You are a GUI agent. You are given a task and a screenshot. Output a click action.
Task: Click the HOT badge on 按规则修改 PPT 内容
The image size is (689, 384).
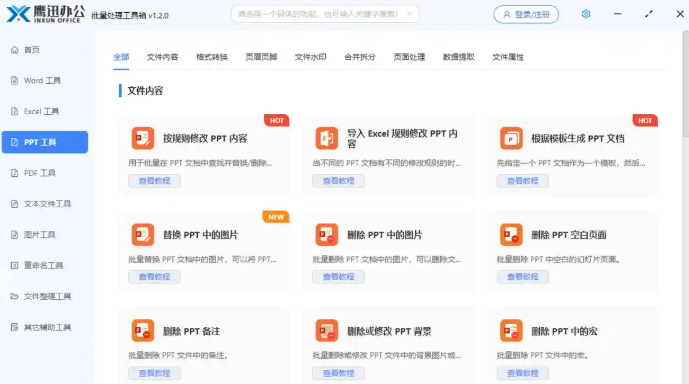pos(276,120)
